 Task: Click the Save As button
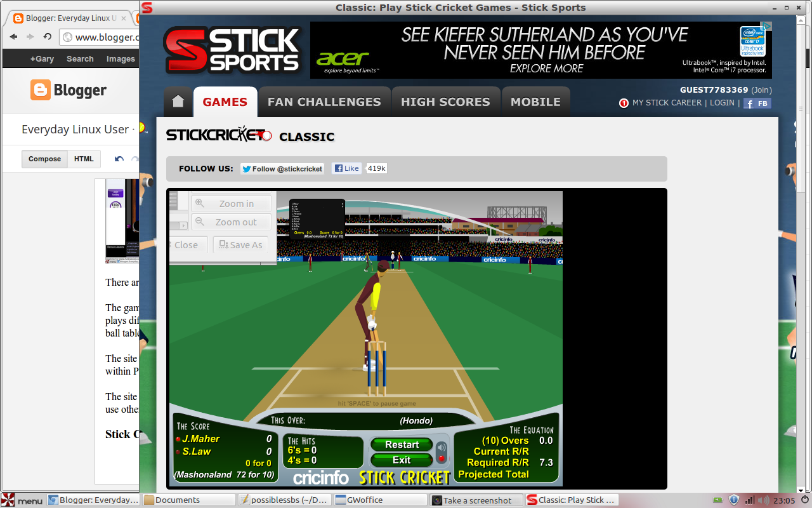239,244
